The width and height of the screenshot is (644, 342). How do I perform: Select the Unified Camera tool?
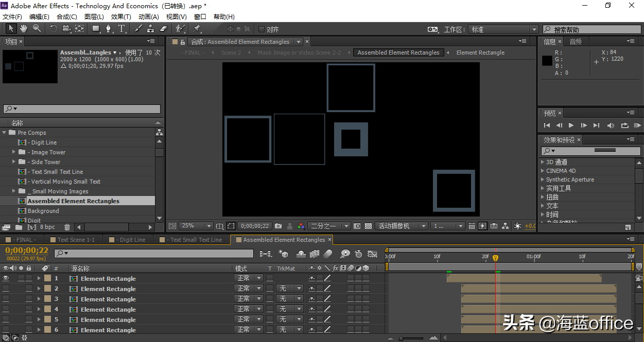coord(66,29)
